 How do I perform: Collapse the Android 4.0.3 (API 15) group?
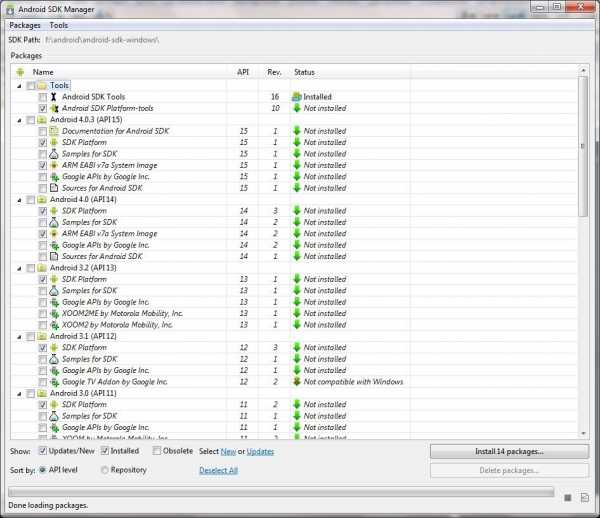(x=18, y=120)
